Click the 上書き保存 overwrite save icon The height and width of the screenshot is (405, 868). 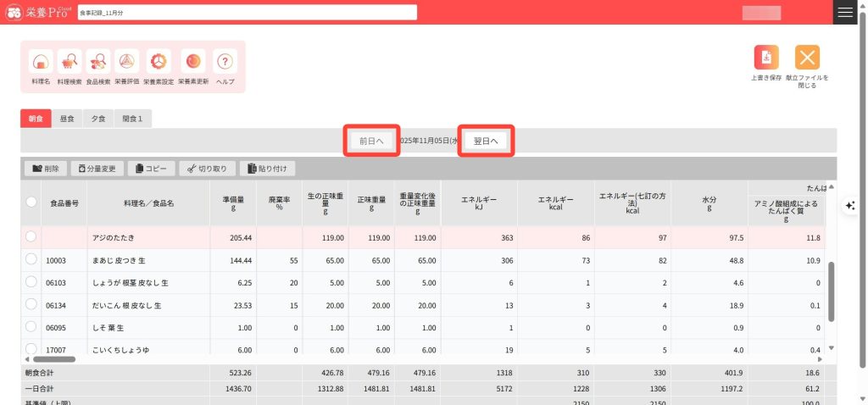[x=766, y=57]
